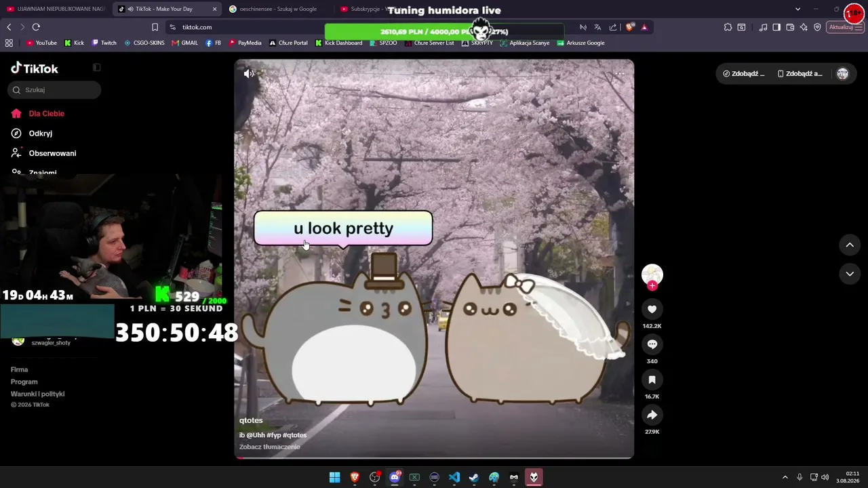868x488 pixels.
Task: Click the Zdobądź app button with phone icon
Action: (x=800, y=73)
